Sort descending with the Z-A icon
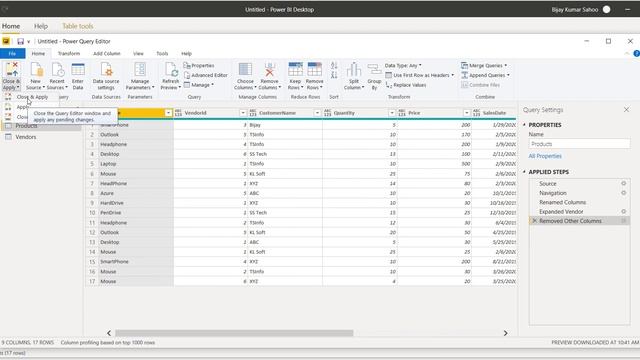This screenshot has width=640, height=360. 334,75
